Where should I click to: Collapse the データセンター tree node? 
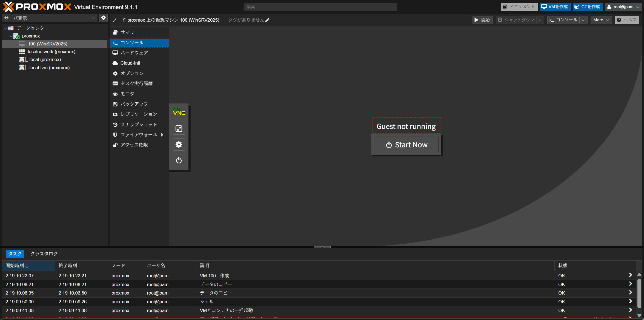click(x=5, y=28)
